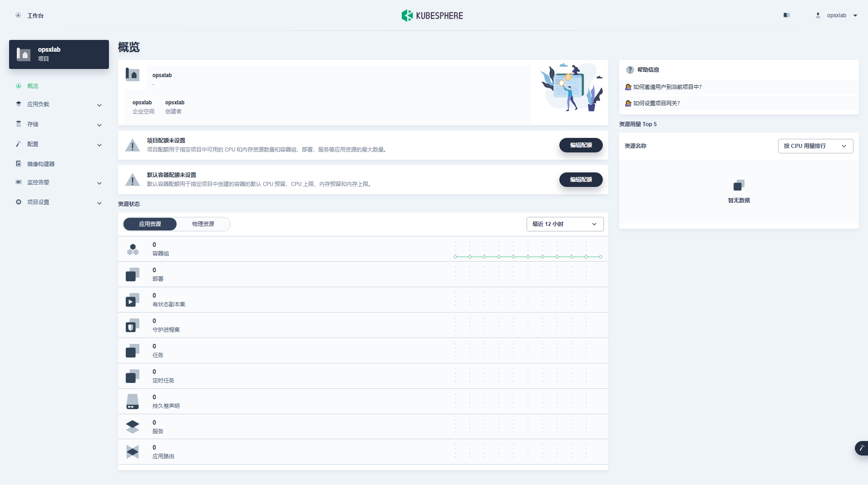The width and height of the screenshot is (868, 485).
Task: Click the persistent volume claims (持久卷声明) disk icon
Action: [133, 402]
